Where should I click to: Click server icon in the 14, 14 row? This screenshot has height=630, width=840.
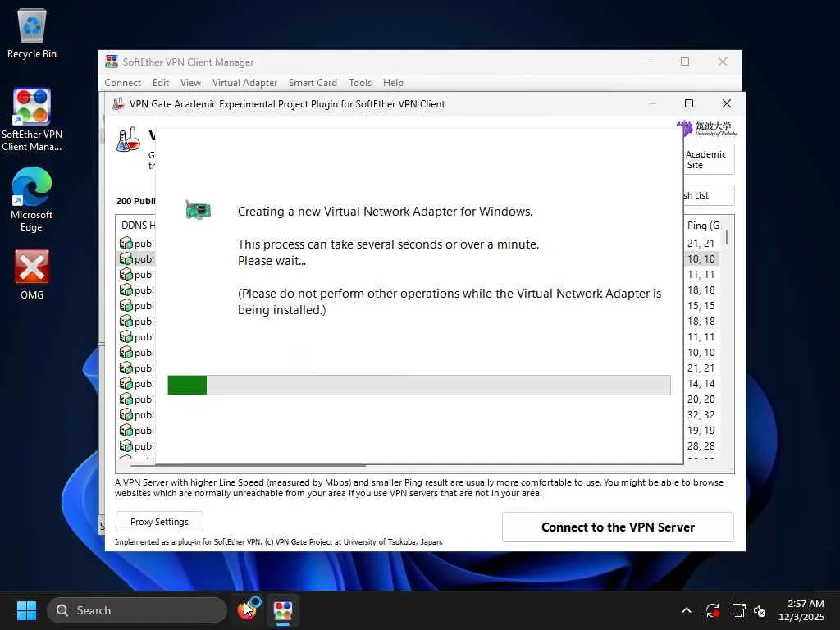126,384
